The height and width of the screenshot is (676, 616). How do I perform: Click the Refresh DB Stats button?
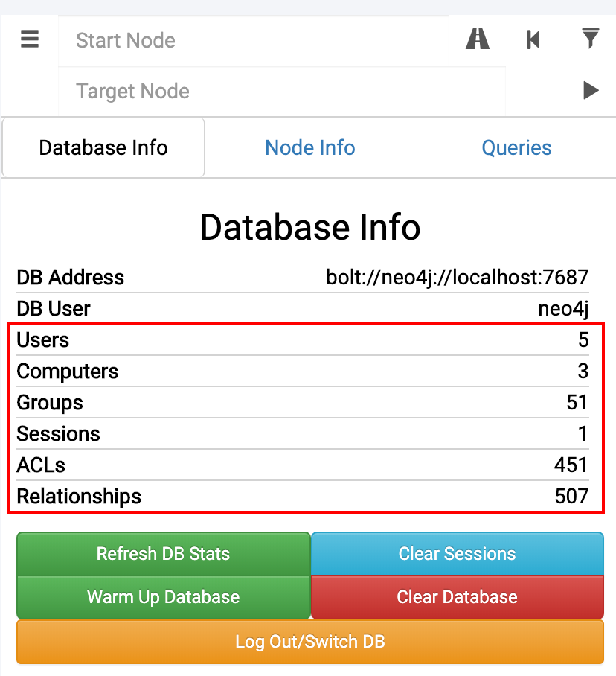[163, 554]
